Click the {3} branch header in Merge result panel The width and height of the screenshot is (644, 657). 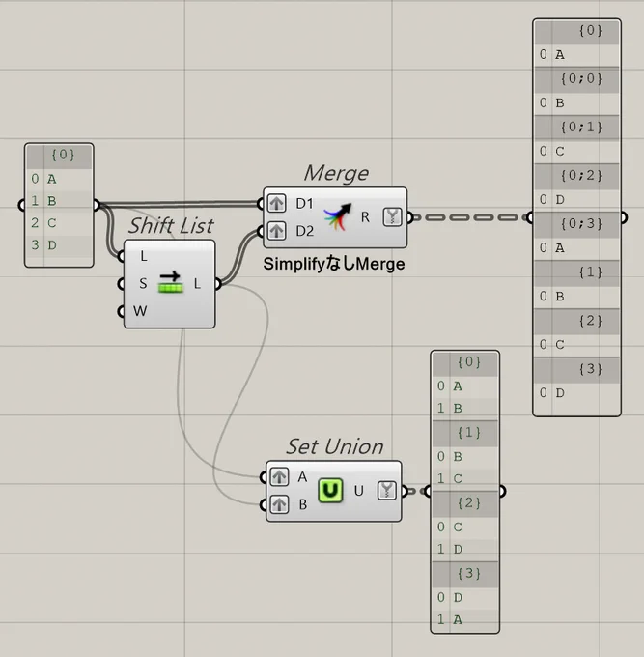click(576, 369)
